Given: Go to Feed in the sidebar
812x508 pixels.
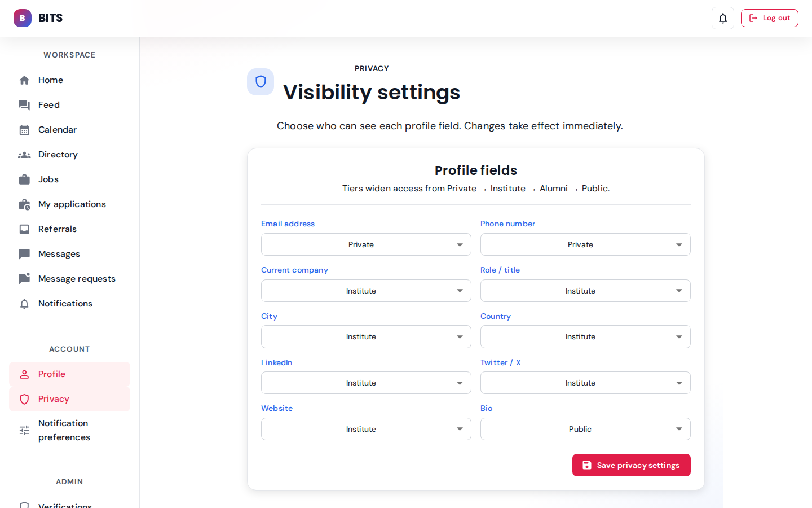Looking at the screenshot, I should point(49,105).
